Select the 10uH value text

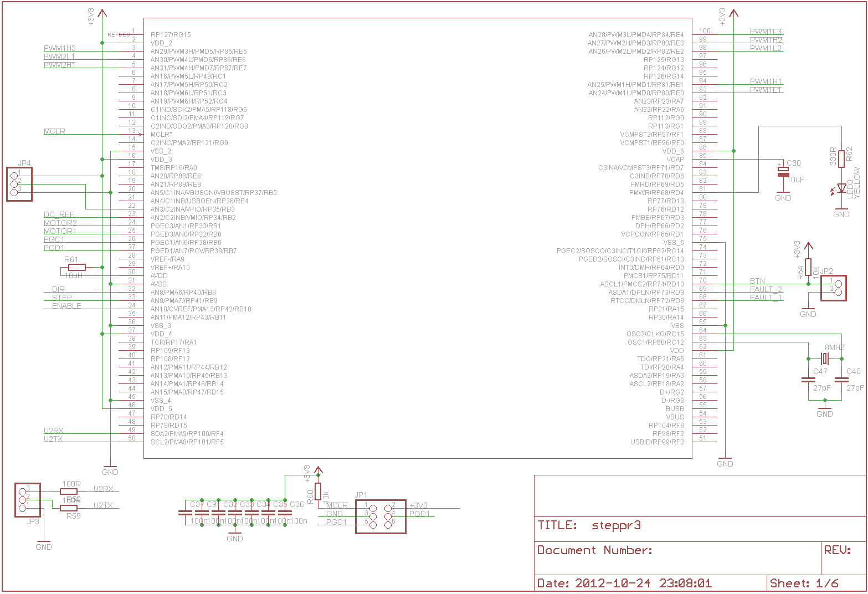coord(73,275)
